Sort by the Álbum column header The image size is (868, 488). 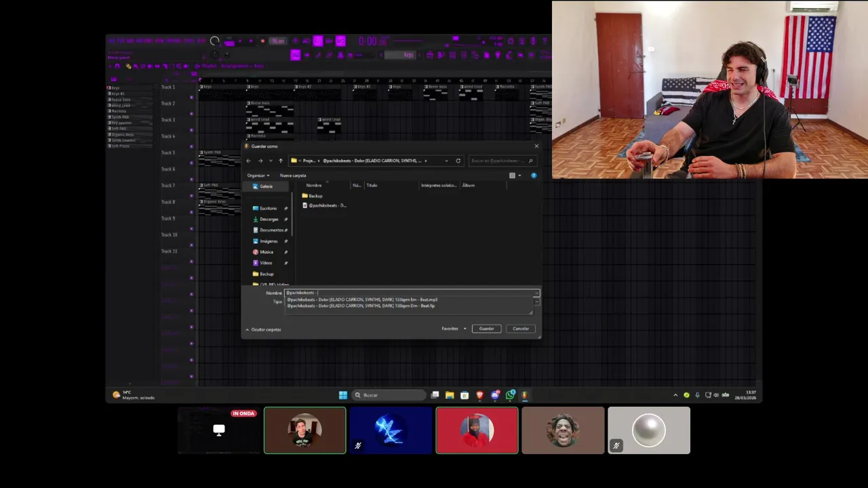pos(469,185)
